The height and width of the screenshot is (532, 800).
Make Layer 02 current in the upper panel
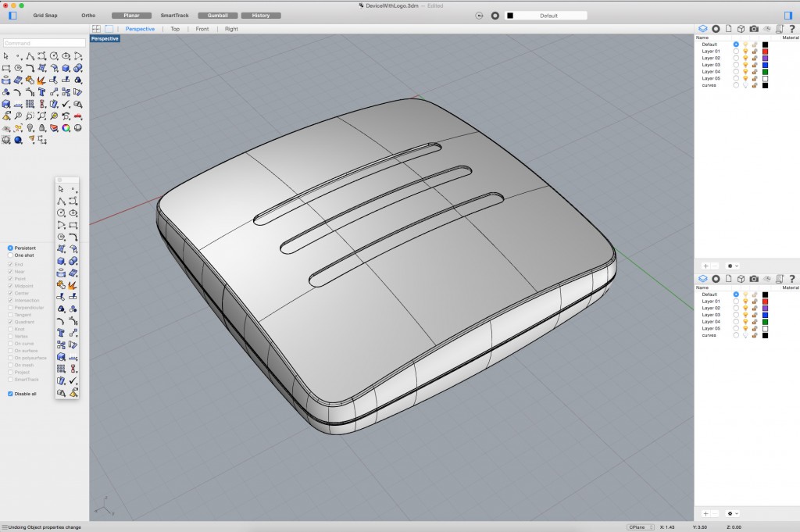pos(736,58)
